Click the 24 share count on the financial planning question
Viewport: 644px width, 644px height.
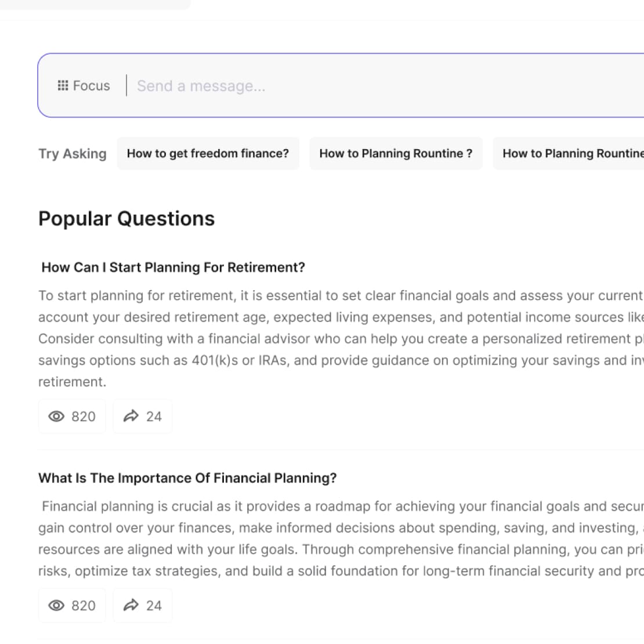pos(154,606)
